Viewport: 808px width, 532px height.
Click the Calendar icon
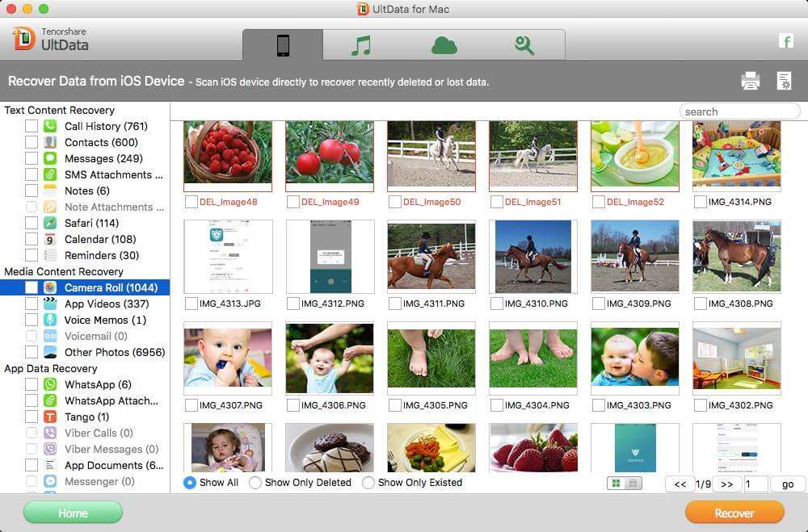coord(50,239)
